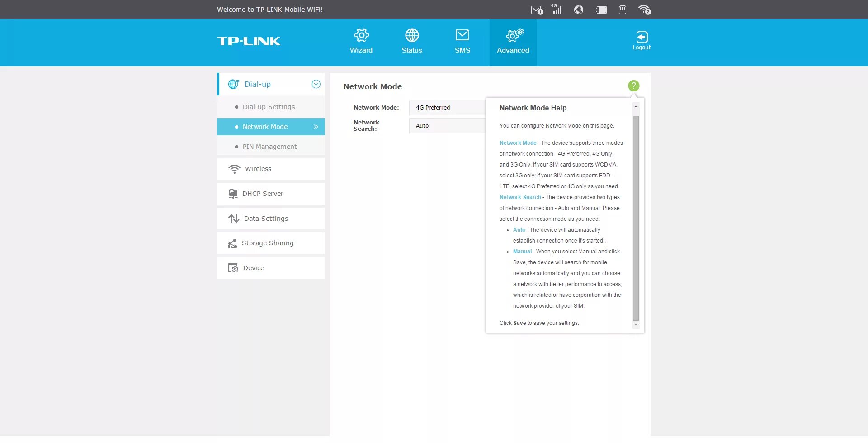Open the Network Mode 4G Preferred dropdown
868x443 pixels.
pyautogui.click(x=448, y=108)
